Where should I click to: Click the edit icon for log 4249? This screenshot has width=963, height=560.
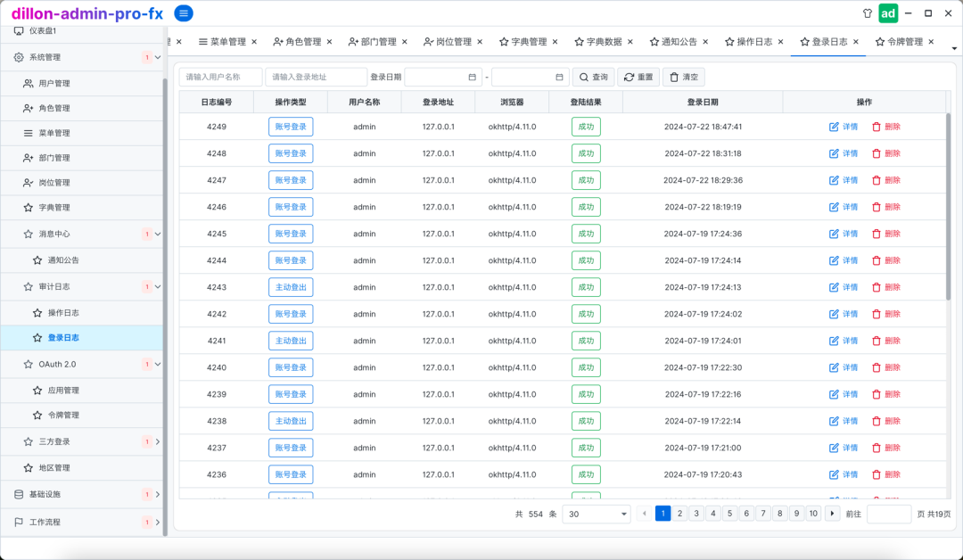click(x=834, y=127)
